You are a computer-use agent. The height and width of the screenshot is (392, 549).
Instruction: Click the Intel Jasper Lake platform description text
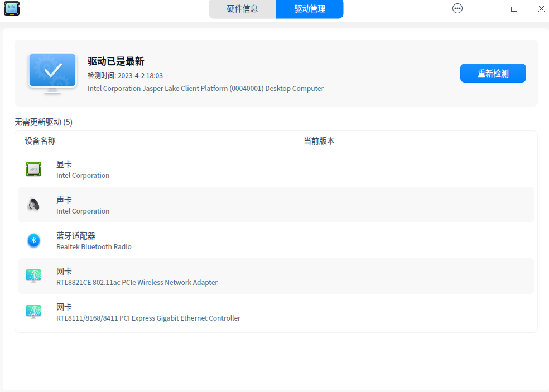(205, 89)
